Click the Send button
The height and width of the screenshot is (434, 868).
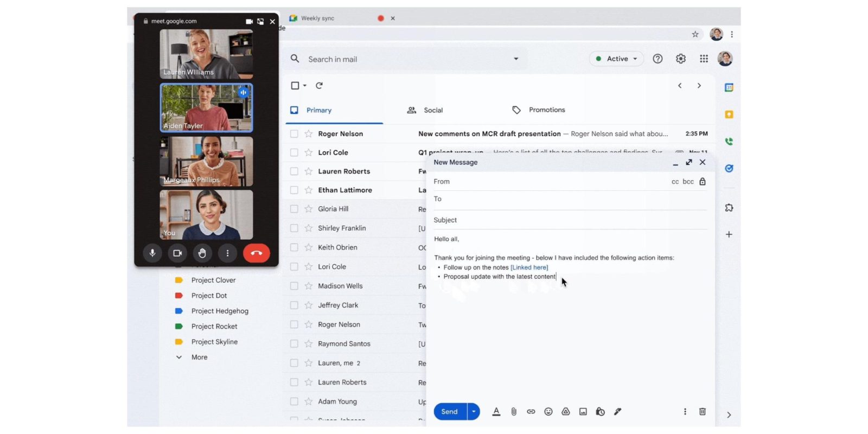click(x=449, y=412)
